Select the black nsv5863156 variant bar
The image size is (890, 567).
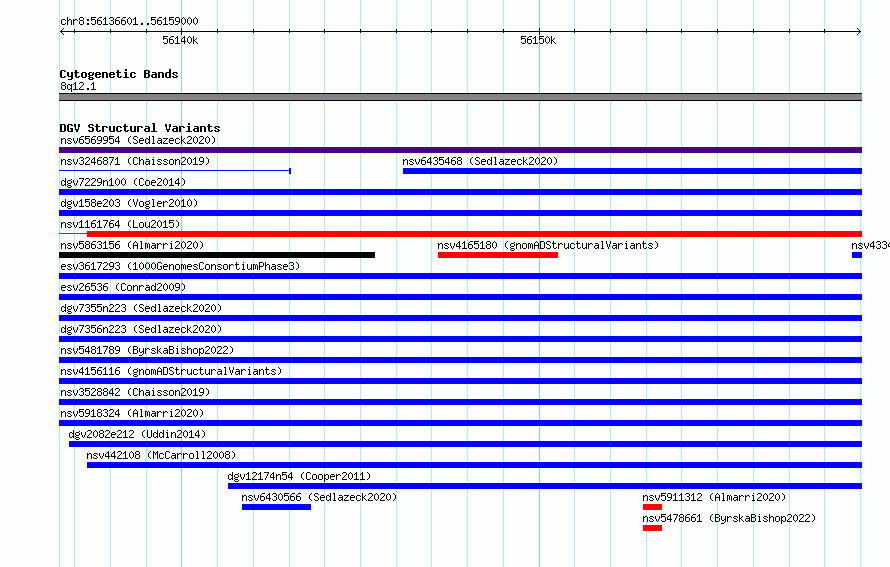tap(217, 255)
